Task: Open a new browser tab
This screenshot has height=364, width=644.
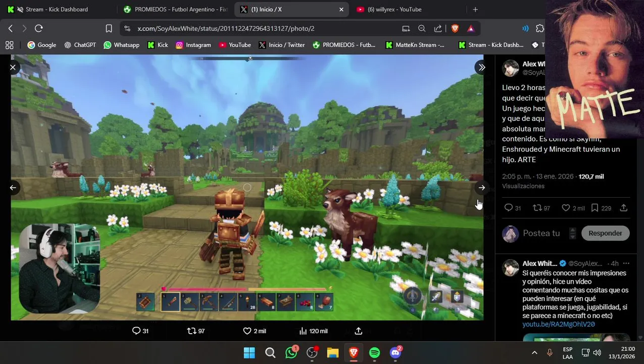Action: pyautogui.click(x=475, y=9)
